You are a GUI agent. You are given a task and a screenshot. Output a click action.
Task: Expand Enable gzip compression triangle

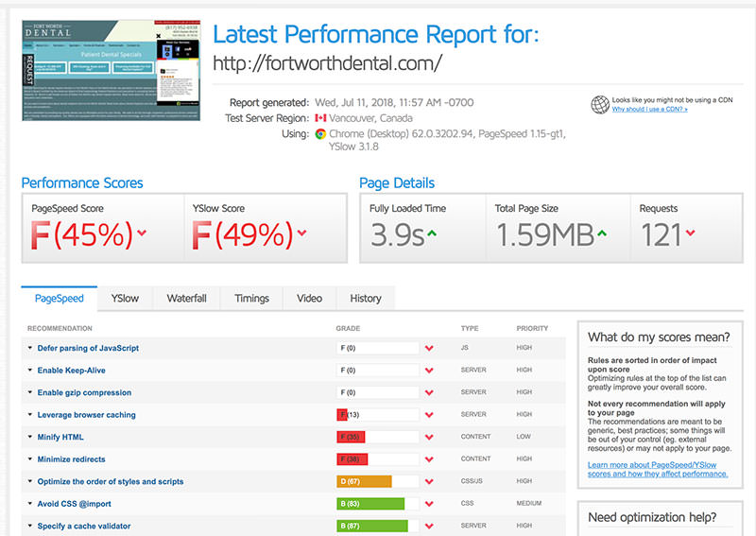[30, 392]
